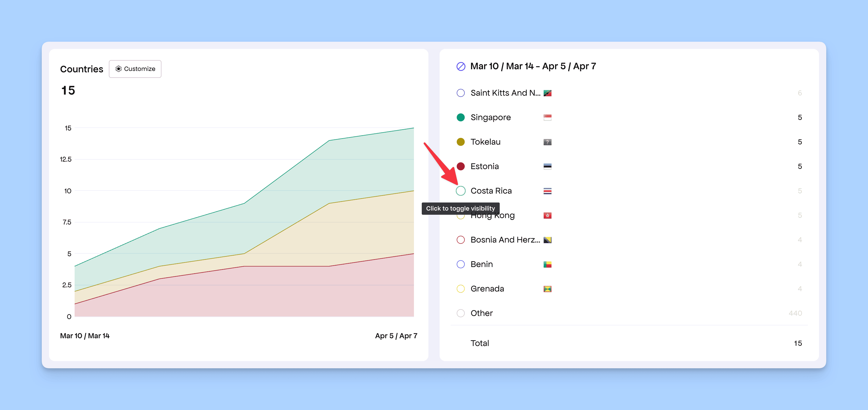This screenshot has width=868, height=410.
Task: Click the Benin flag icon
Action: (x=547, y=264)
